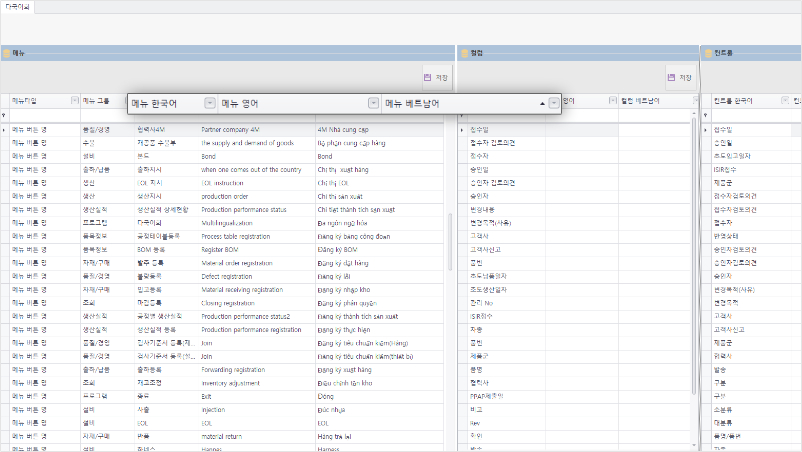Image resolution: width=802 pixels, height=452 pixels.
Task: Click filter row icon in 메뉴 grid
Action: (x=4, y=116)
